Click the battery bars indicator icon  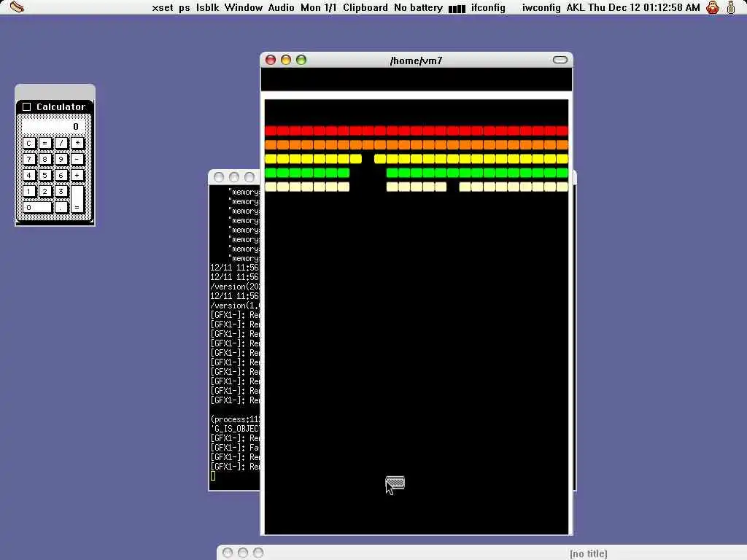[457, 9]
